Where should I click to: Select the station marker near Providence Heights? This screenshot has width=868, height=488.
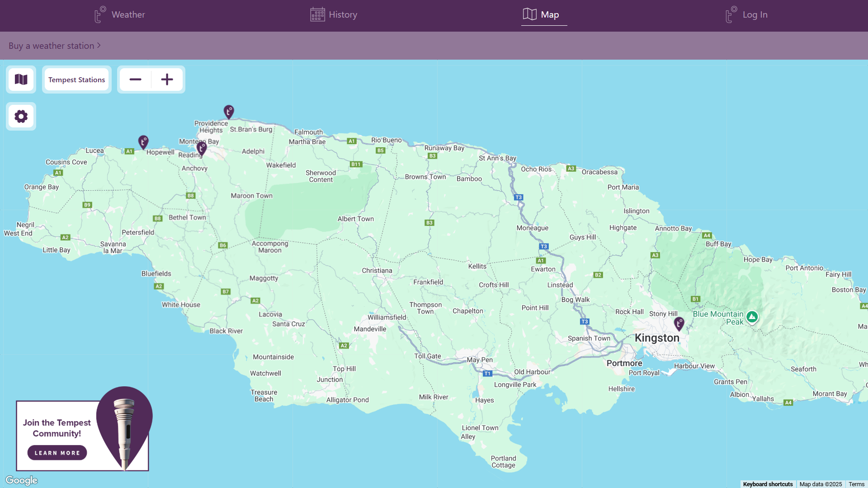coord(229,111)
